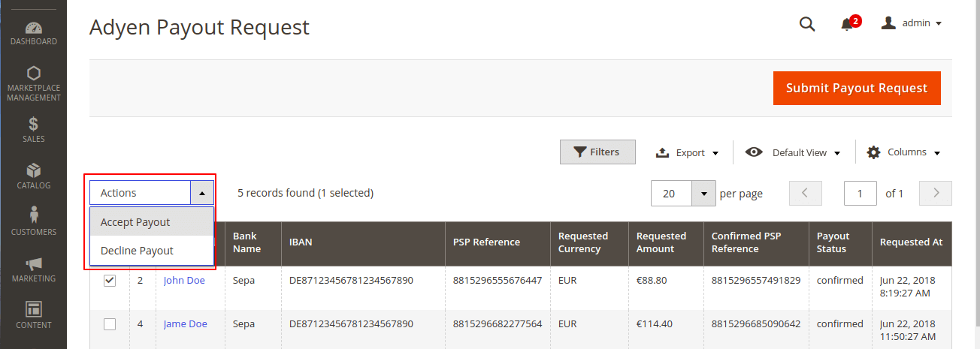Select Accept Payout from Actions menu
This screenshot has height=349, width=980.
[135, 222]
